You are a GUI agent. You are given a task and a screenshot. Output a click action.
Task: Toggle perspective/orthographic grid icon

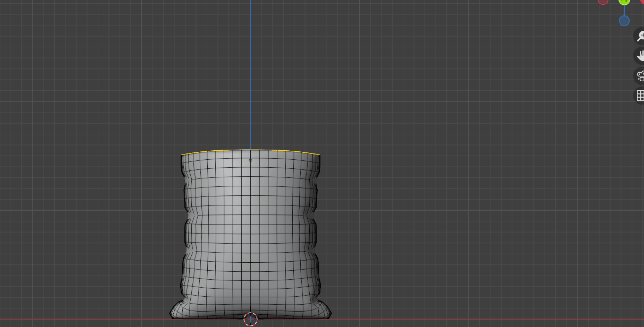pos(640,96)
